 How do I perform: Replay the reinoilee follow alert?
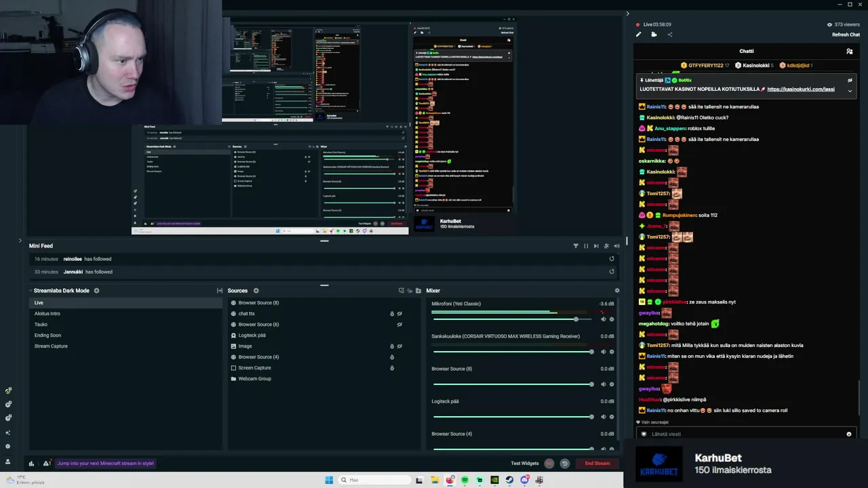pos(612,259)
